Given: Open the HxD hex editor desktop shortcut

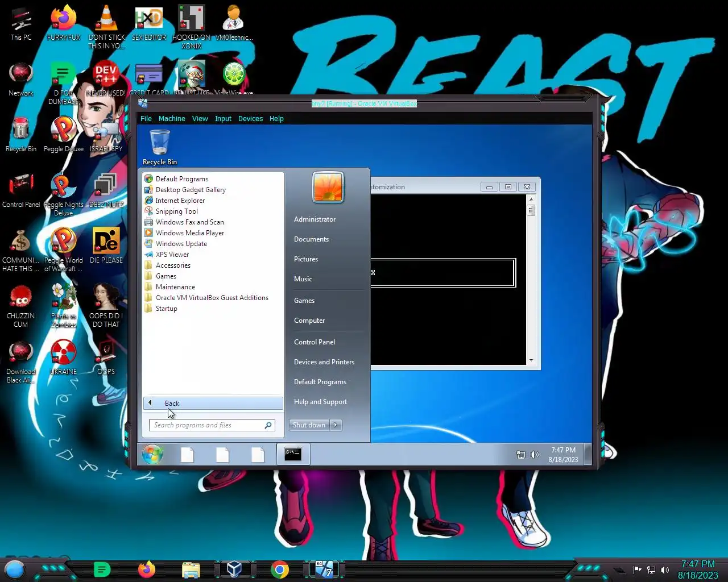Looking at the screenshot, I should 149,23.
